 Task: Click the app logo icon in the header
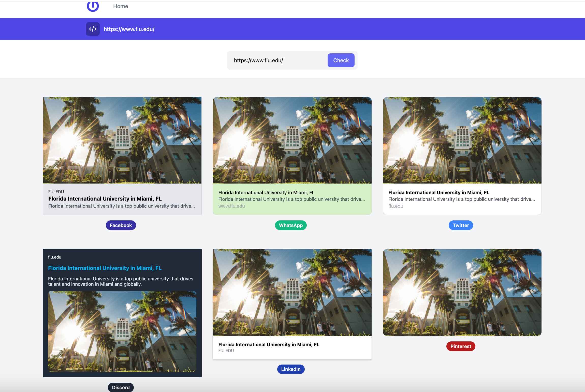click(x=93, y=6)
